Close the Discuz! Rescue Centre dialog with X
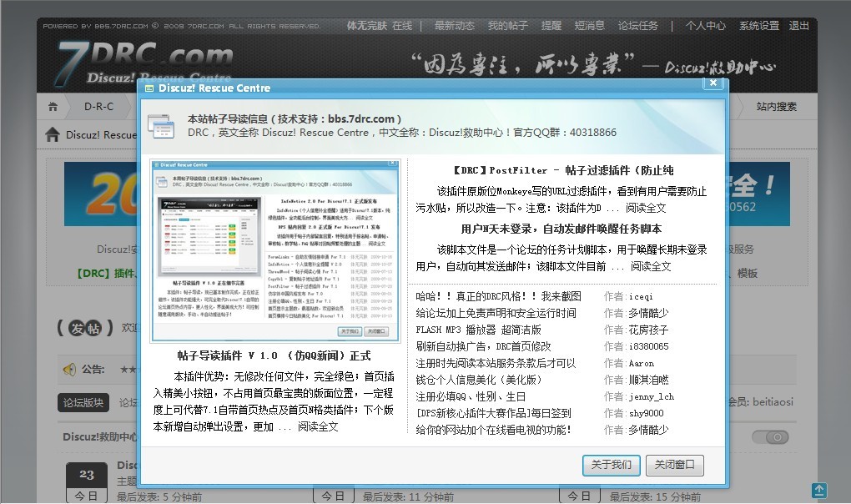 [713, 83]
